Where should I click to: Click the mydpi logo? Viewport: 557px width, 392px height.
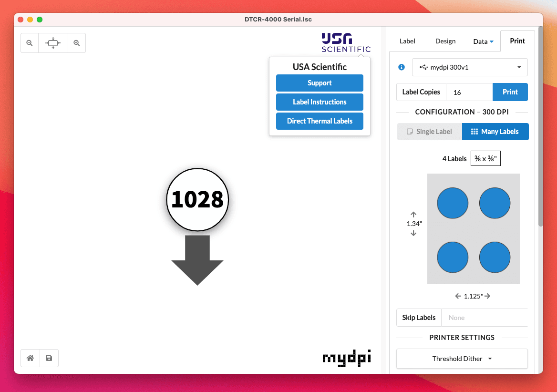(x=346, y=357)
